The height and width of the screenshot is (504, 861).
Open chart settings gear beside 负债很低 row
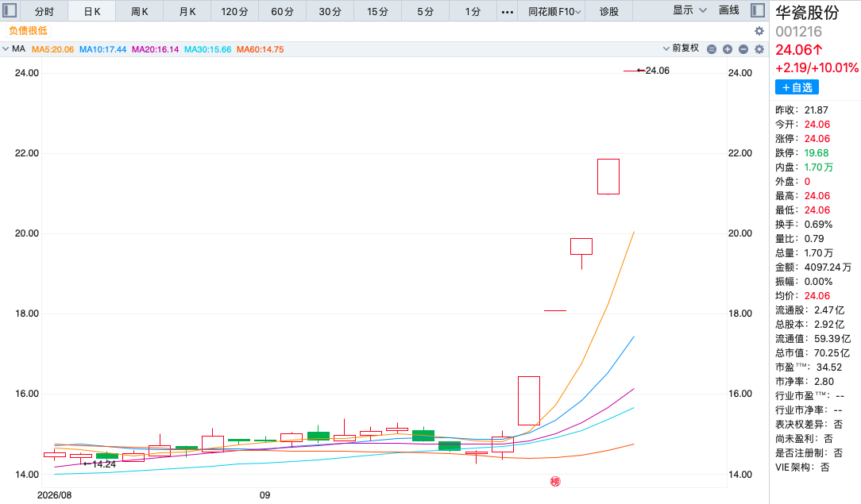[x=759, y=31]
